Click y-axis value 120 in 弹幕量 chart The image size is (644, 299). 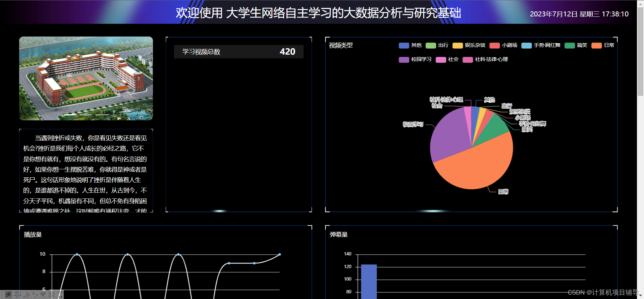tap(347, 267)
